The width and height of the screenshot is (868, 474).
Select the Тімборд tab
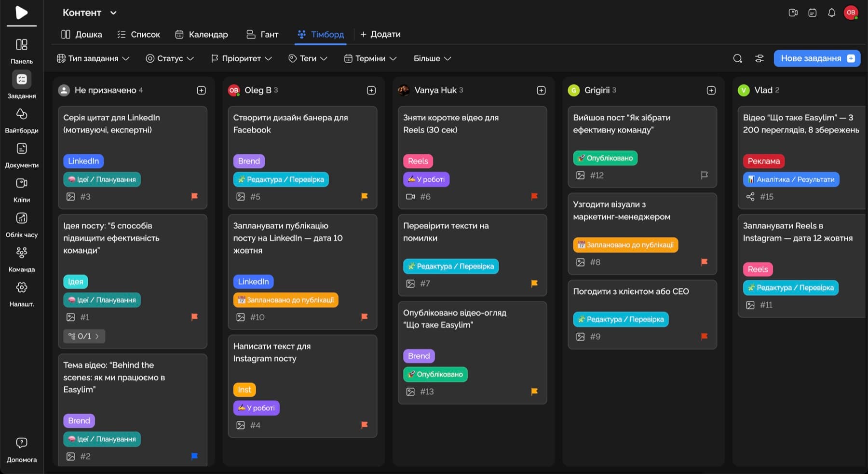pyautogui.click(x=321, y=34)
